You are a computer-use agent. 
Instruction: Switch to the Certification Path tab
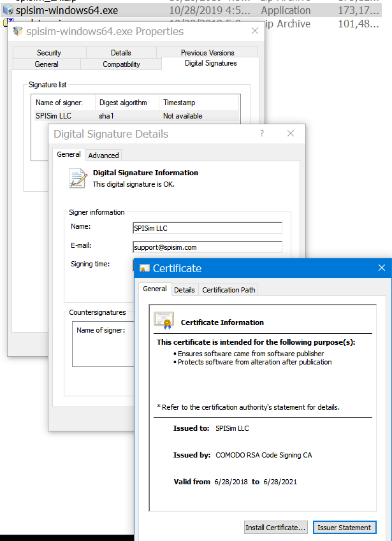click(228, 290)
